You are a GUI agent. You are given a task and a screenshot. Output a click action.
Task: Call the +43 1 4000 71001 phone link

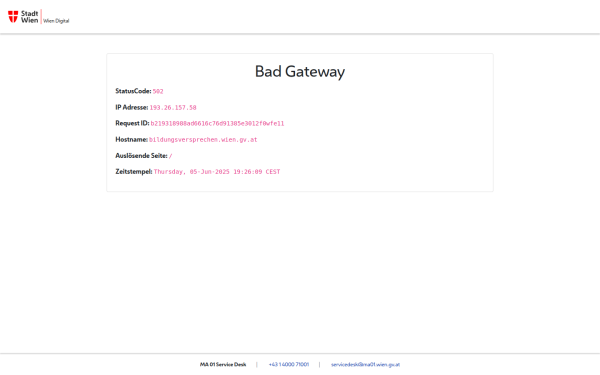[289, 364]
